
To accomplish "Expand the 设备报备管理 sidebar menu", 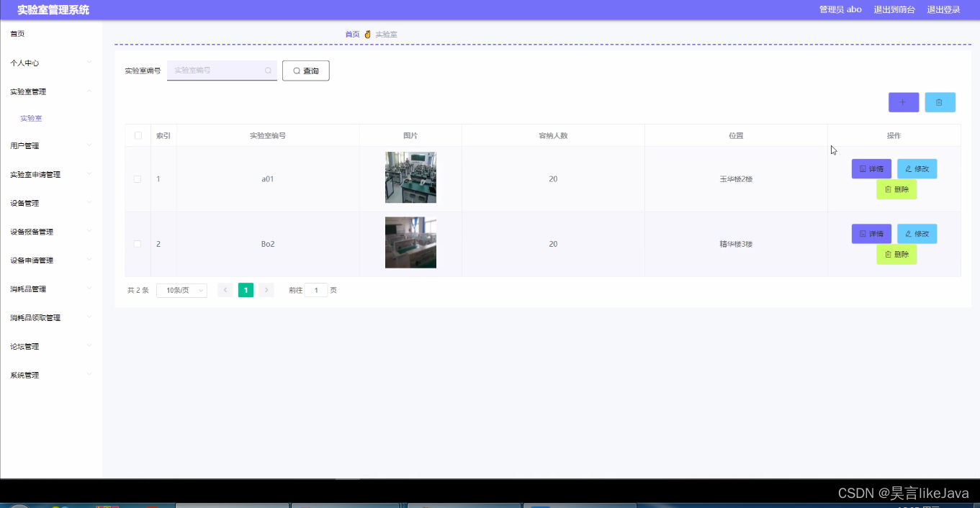I will (x=51, y=232).
